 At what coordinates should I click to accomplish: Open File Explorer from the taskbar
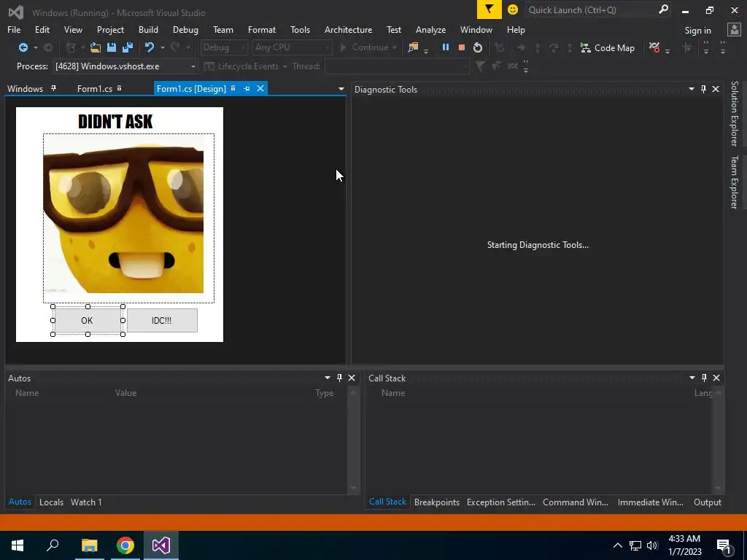[89, 545]
